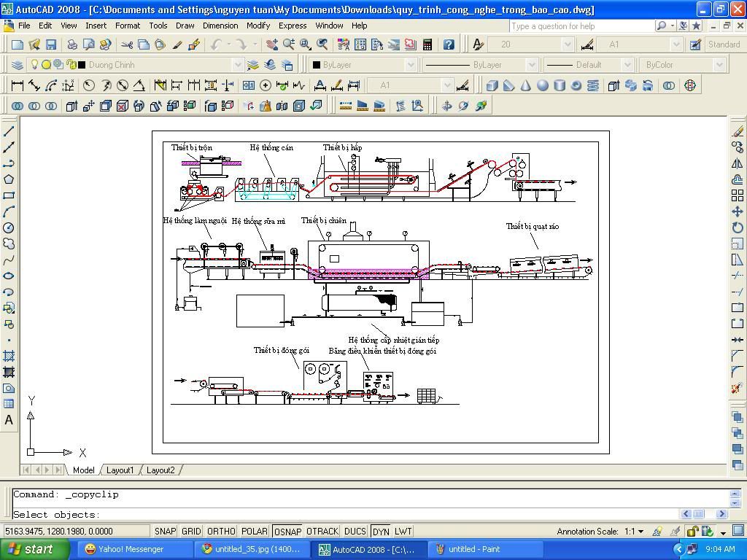Open the Duong Chinh layer dropdown

click(237, 65)
